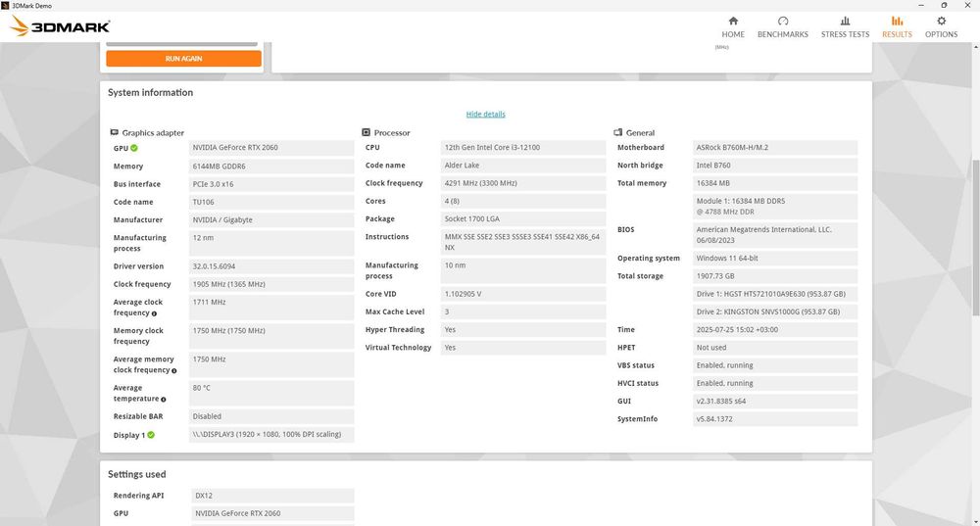This screenshot has height=526, width=980.
Task: Click the 3DMark logo
Action: coord(60,26)
